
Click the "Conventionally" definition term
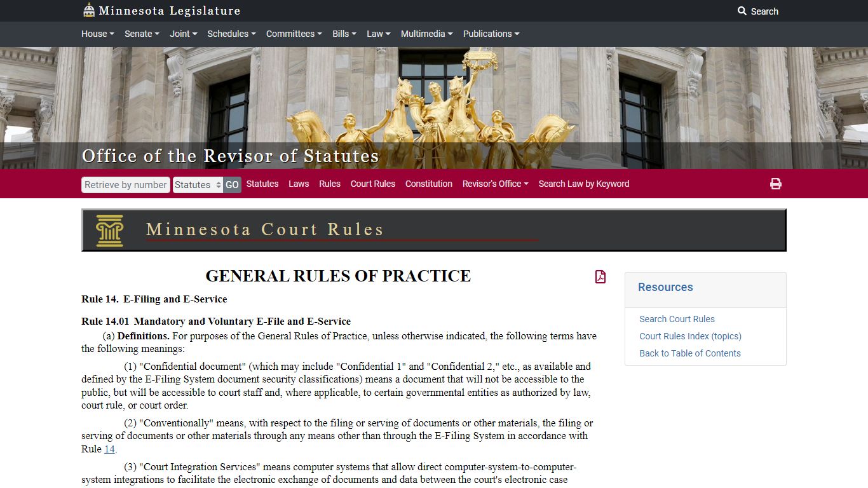[x=176, y=423]
